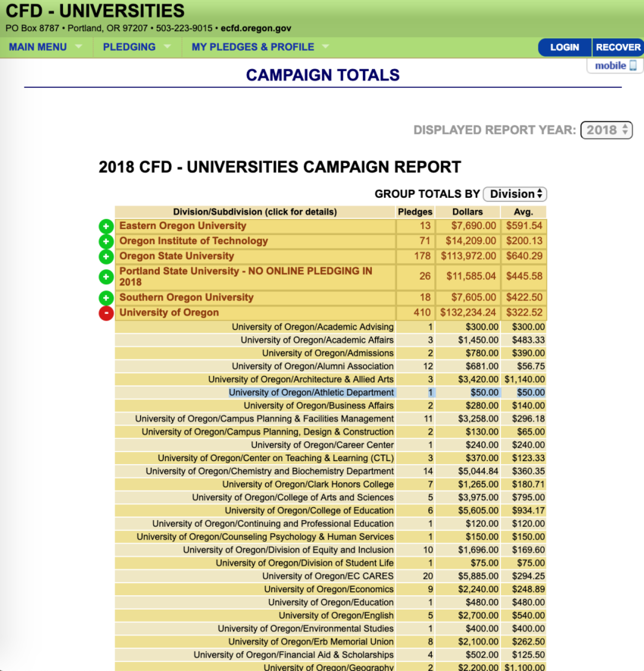
Task: Click $1,140.00 average for Architecture row
Action: click(525, 379)
